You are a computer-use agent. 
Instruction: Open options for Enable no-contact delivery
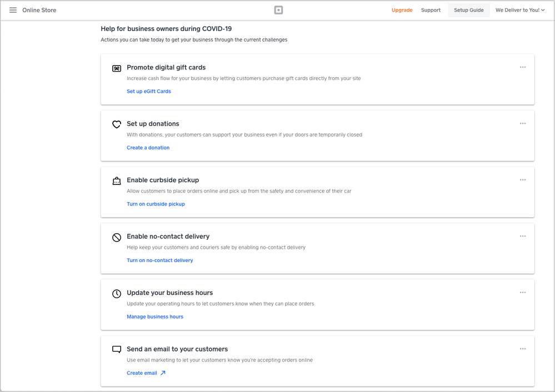tap(522, 236)
